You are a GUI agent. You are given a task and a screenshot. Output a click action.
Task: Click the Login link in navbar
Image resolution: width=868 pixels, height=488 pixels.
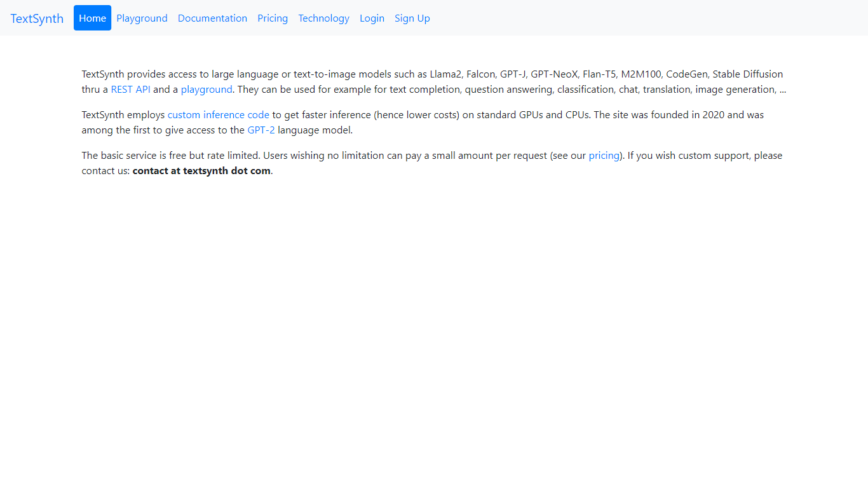[x=372, y=18]
